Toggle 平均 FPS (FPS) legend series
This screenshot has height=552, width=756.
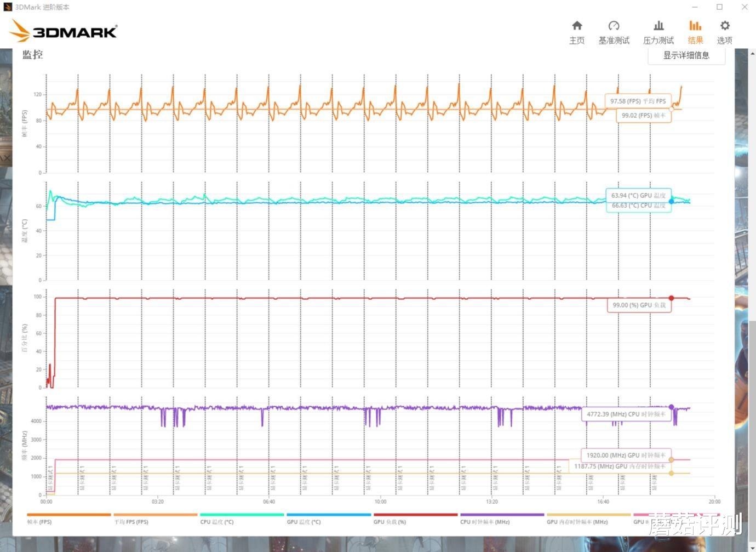(155, 519)
